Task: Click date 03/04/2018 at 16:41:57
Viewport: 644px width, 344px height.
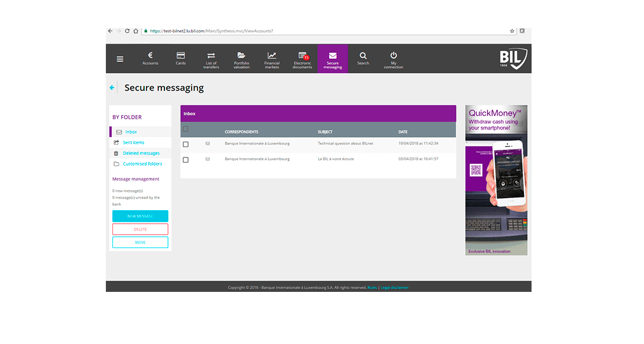Action: [418, 159]
